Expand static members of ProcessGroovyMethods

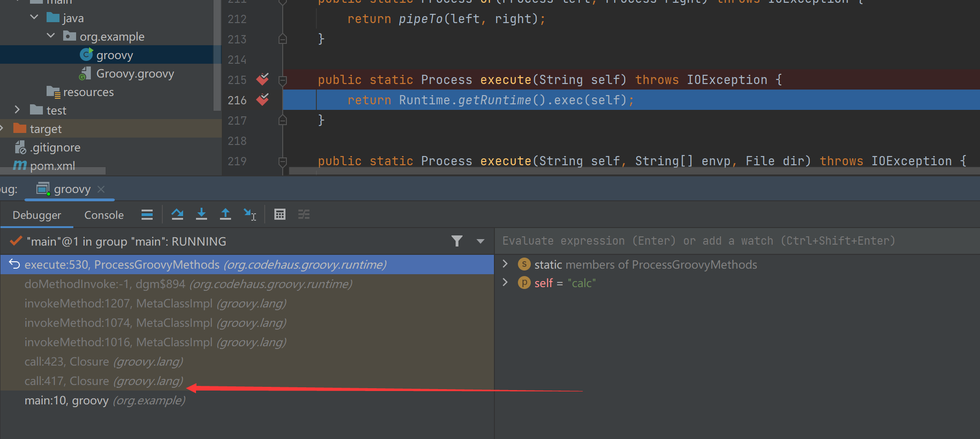[x=505, y=264]
